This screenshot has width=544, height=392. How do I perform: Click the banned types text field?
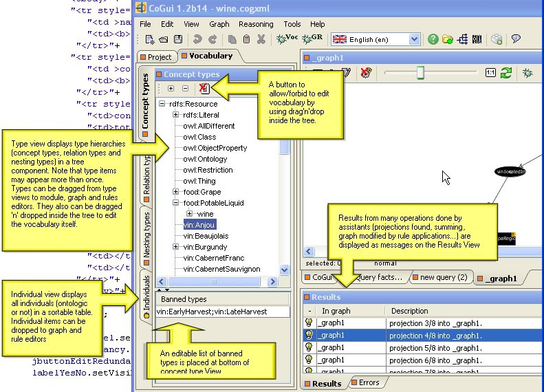click(x=223, y=312)
